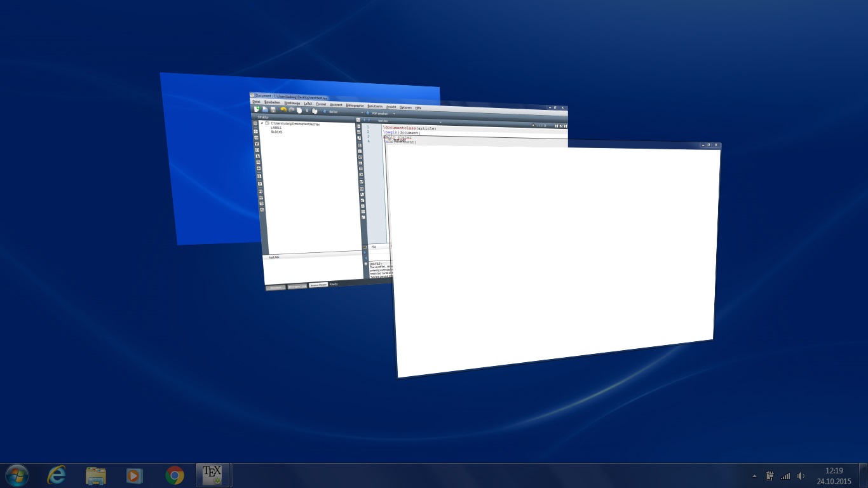This screenshot has height=488, width=868.
Task: Open the Ansicht menu
Action: tap(391, 107)
